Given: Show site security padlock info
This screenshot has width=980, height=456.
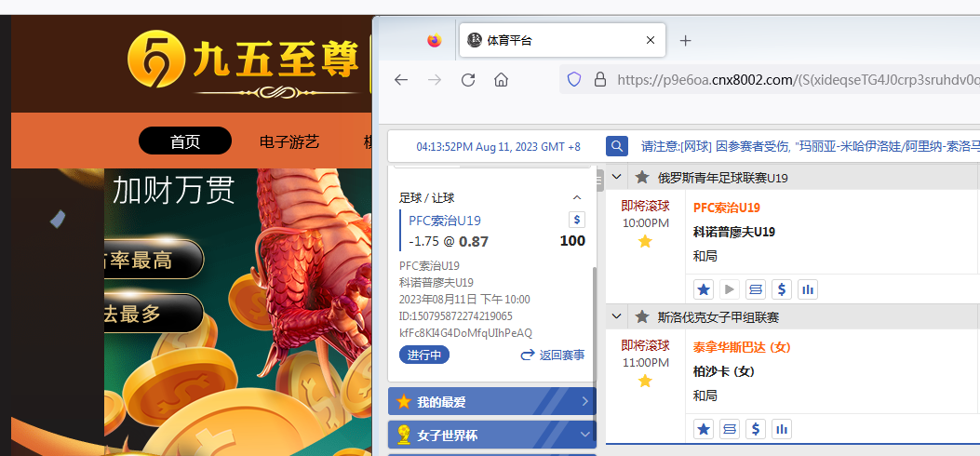Looking at the screenshot, I should [x=600, y=79].
